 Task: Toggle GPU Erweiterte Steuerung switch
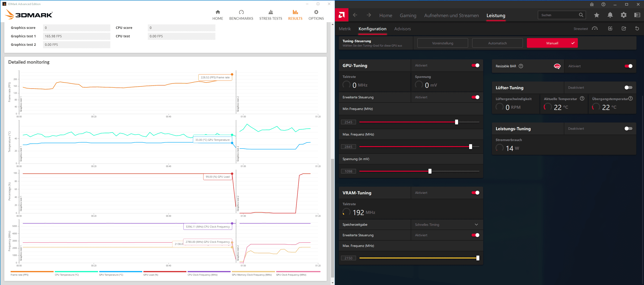(x=475, y=97)
